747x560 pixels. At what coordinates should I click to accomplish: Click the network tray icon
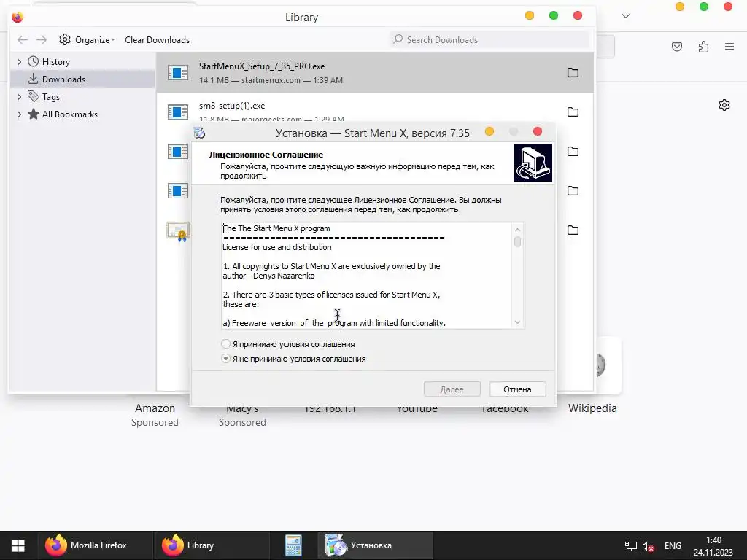(631, 546)
